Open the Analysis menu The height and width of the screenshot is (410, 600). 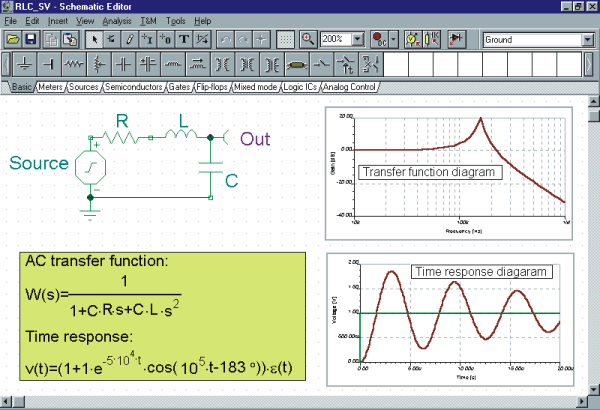coord(116,20)
